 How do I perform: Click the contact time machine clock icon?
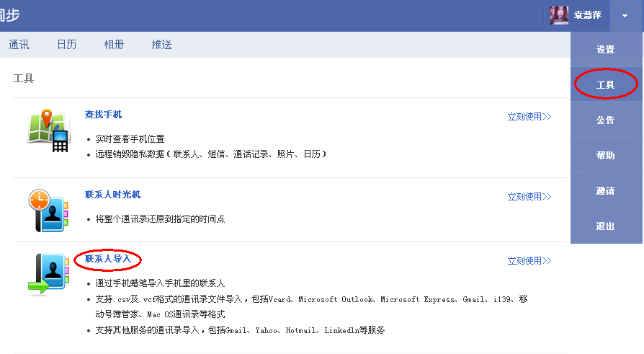[x=48, y=211]
